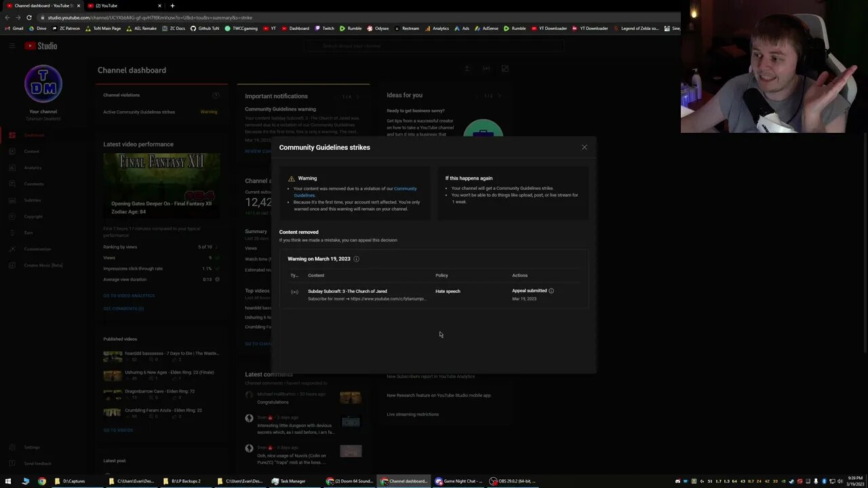
Task: Reload the page with the refresh button
Action: (28, 18)
